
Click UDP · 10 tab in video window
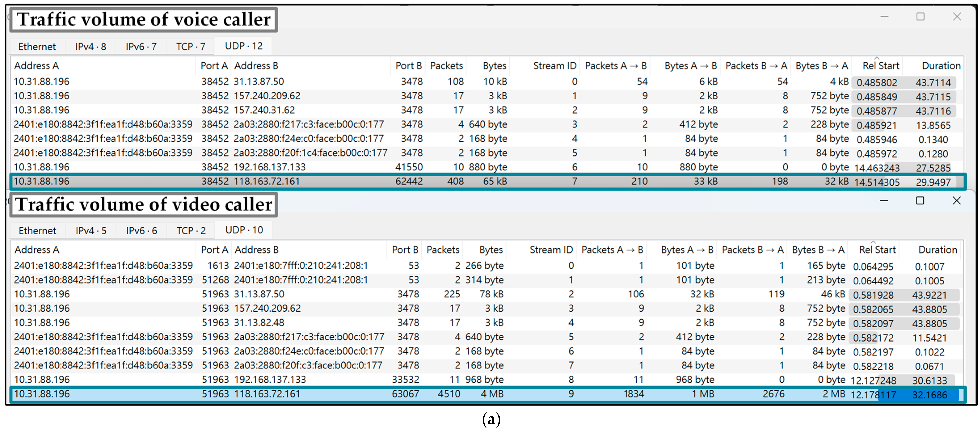(x=244, y=230)
